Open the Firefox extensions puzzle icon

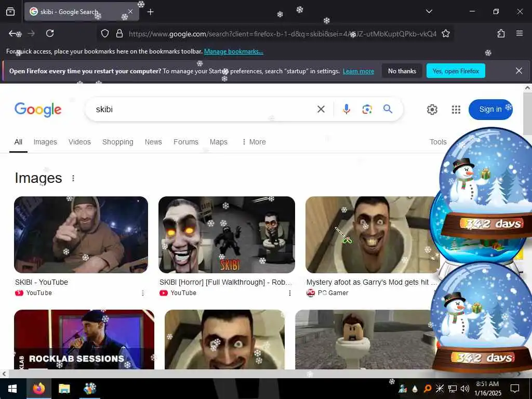[x=501, y=33]
